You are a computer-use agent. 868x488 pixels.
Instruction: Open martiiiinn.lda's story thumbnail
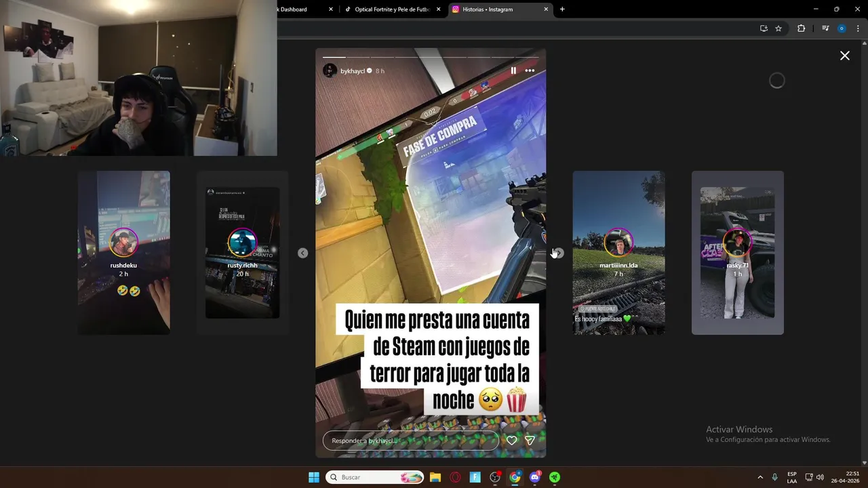pos(618,253)
